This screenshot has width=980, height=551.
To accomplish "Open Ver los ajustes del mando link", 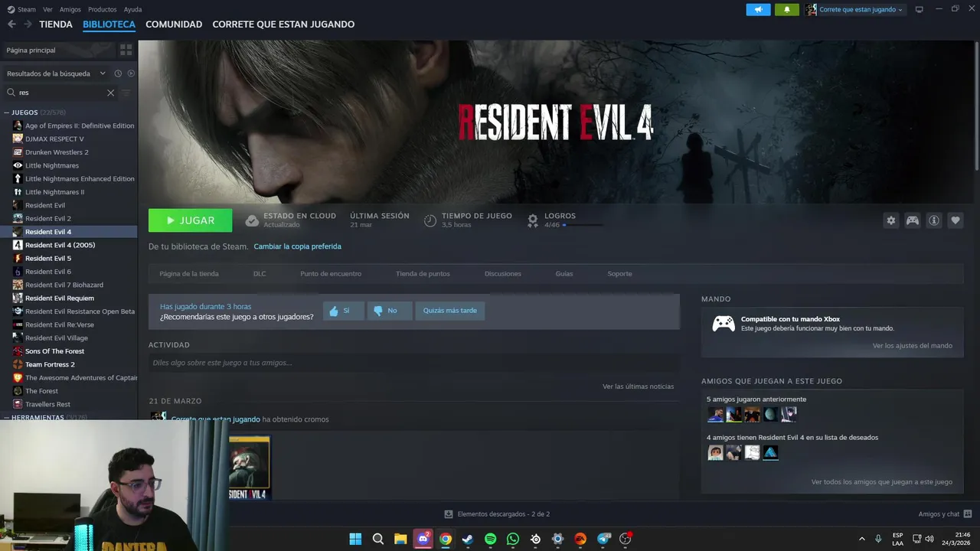I will coord(912,346).
